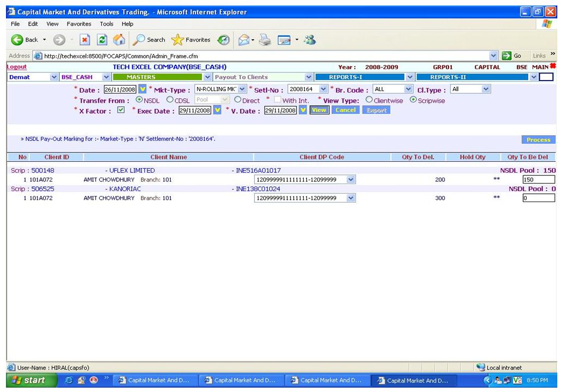The height and width of the screenshot is (392, 566).
Task: Open the Help menu
Action: [127, 24]
